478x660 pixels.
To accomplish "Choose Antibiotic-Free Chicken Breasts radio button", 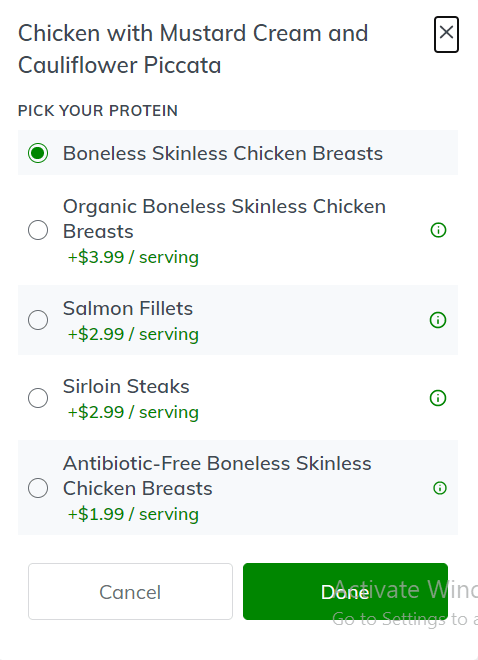I will click(38, 488).
